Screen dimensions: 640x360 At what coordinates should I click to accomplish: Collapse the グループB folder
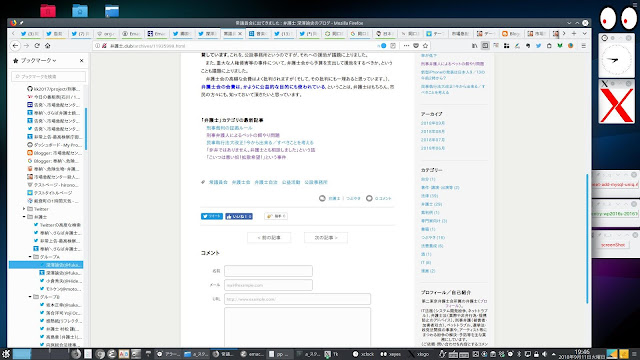pos(30,297)
